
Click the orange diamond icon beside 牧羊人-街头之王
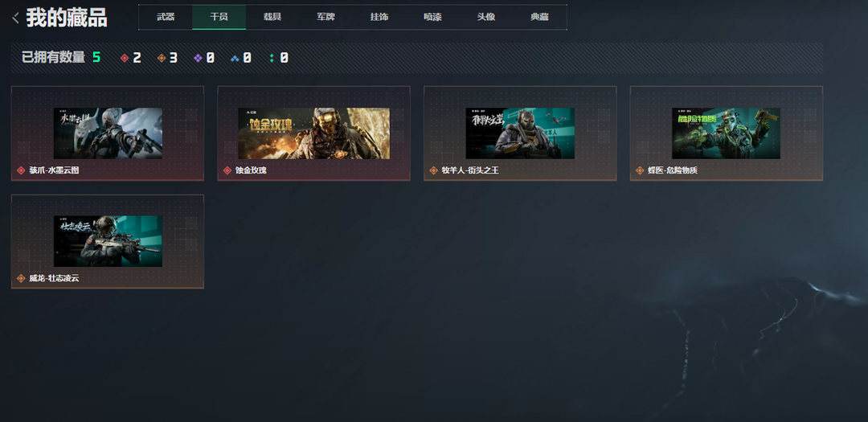(433, 170)
